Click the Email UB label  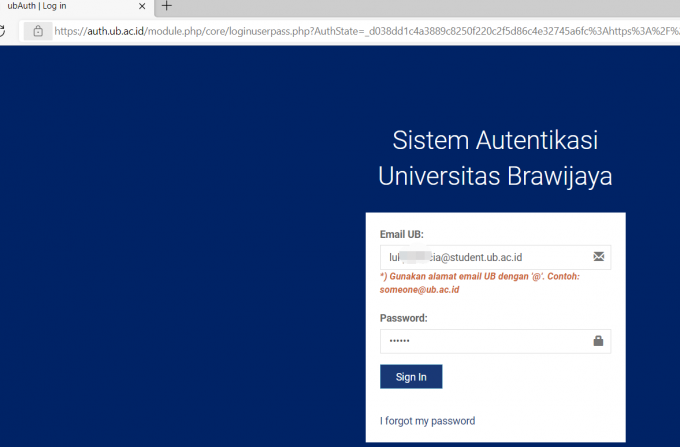tap(402, 235)
